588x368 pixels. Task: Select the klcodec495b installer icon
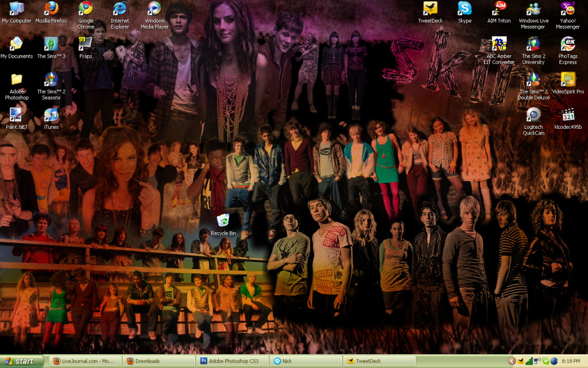(x=568, y=118)
